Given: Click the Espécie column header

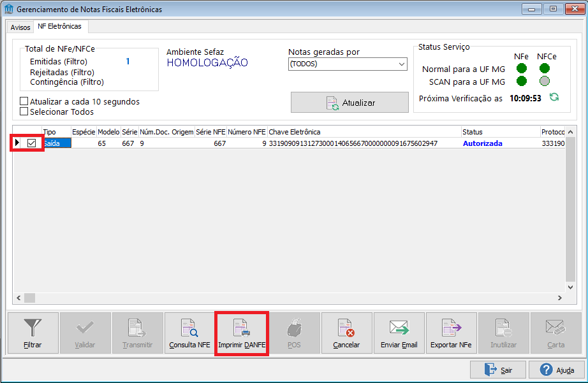Looking at the screenshot, I should coord(84,132).
